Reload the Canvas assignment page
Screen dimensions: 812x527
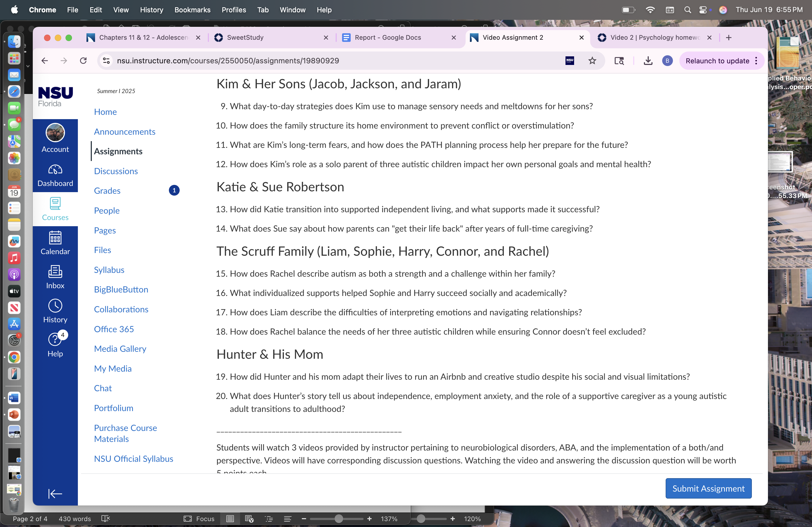(83, 61)
